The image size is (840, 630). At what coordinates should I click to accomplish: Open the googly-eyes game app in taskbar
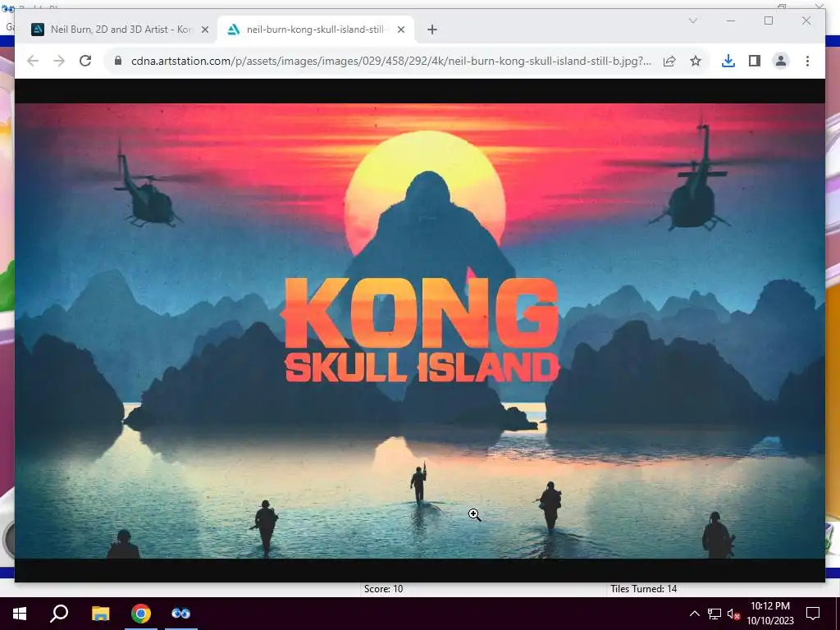(181, 614)
